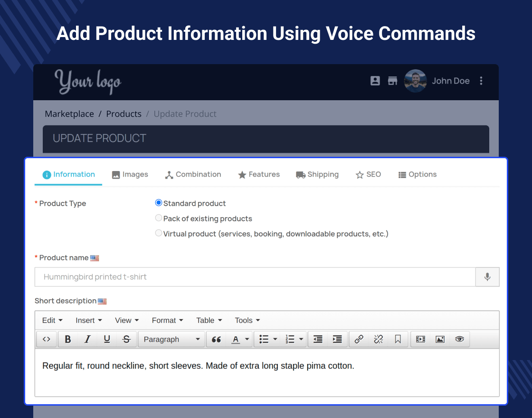Insert a blockquote

(x=216, y=339)
